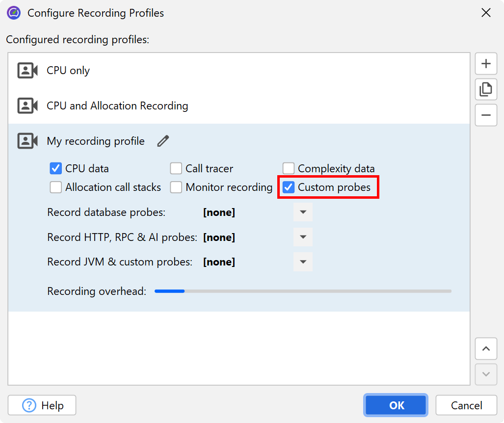Image resolution: width=504 pixels, height=423 pixels.
Task: Enable the Call tracer checkbox
Action: coord(176,169)
